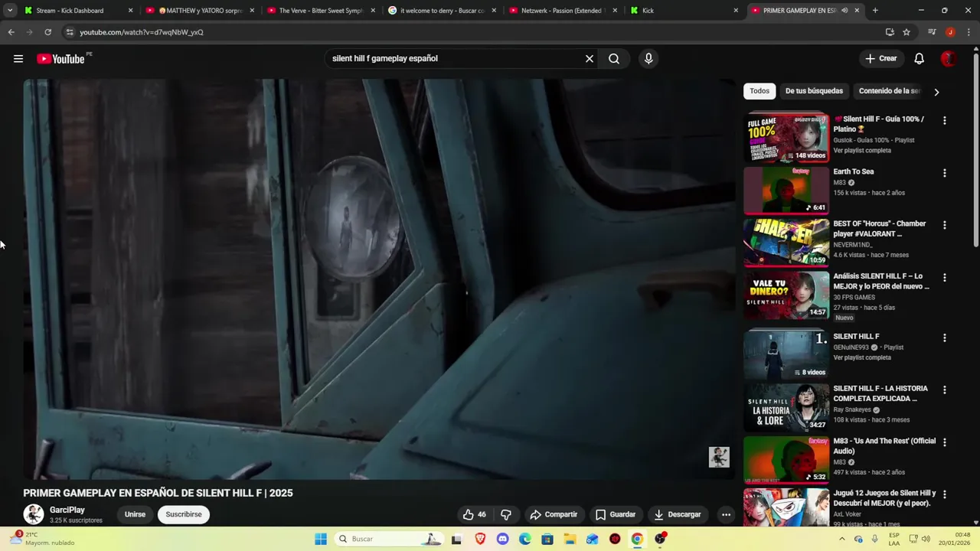The height and width of the screenshot is (551, 980).
Task: Open Ver playlist completa under Guía 100%
Action: (862, 151)
